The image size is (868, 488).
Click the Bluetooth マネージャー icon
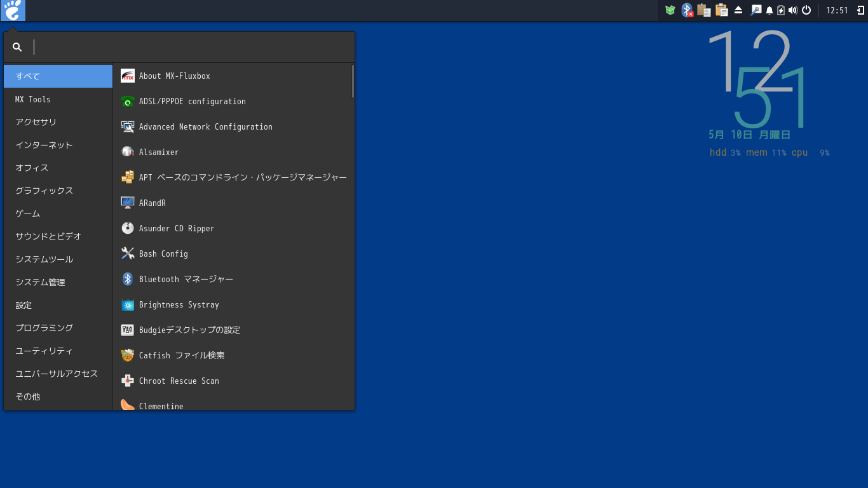[x=128, y=279]
